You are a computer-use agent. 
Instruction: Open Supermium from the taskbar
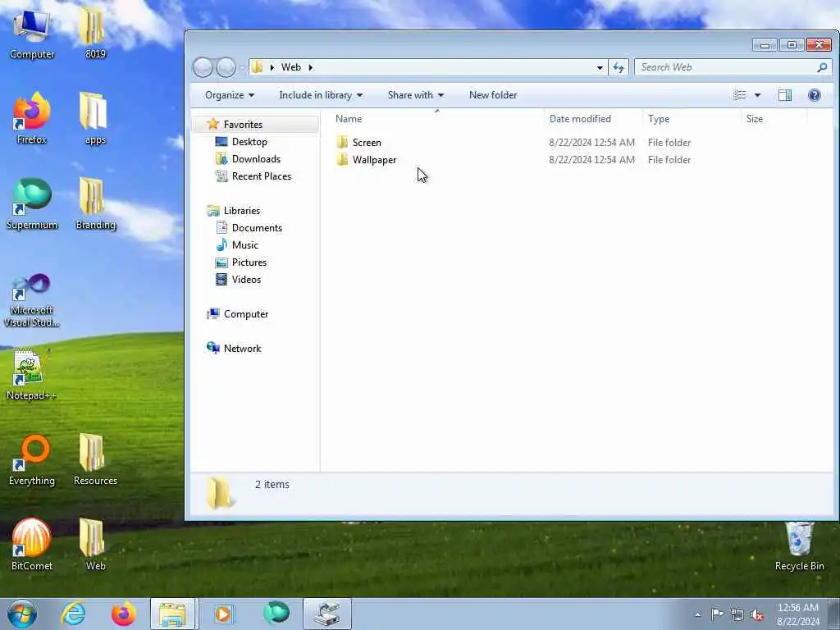[276, 614]
